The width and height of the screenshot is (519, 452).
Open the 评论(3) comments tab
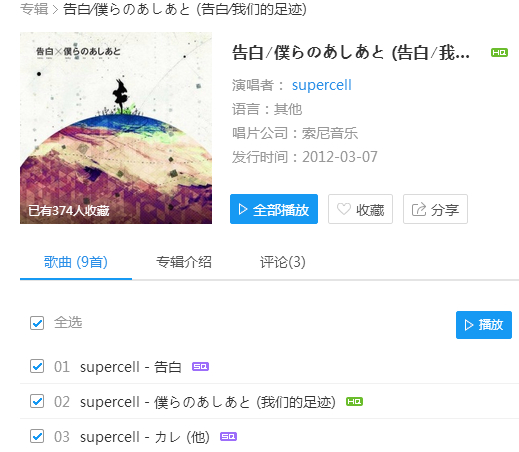click(x=283, y=262)
